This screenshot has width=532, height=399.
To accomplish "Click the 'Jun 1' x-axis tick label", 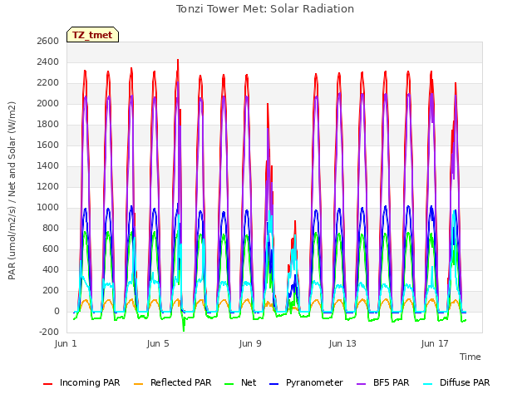I will [x=66, y=343].
